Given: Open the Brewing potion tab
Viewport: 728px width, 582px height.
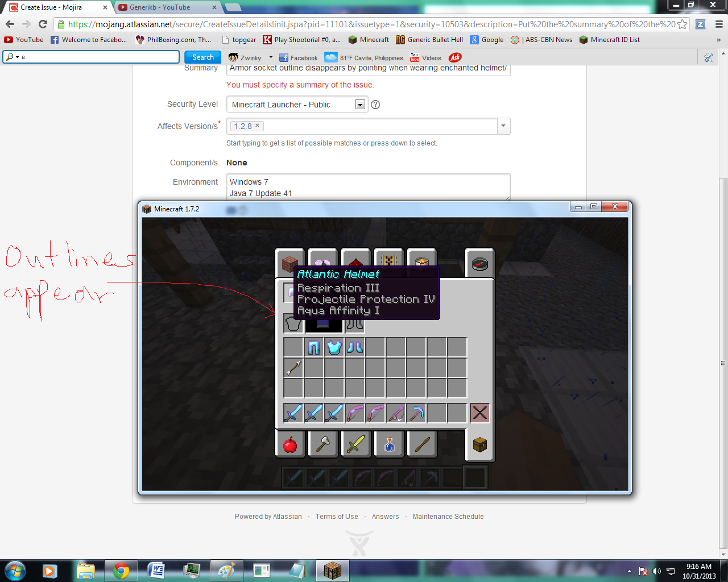Looking at the screenshot, I should [389, 444].
